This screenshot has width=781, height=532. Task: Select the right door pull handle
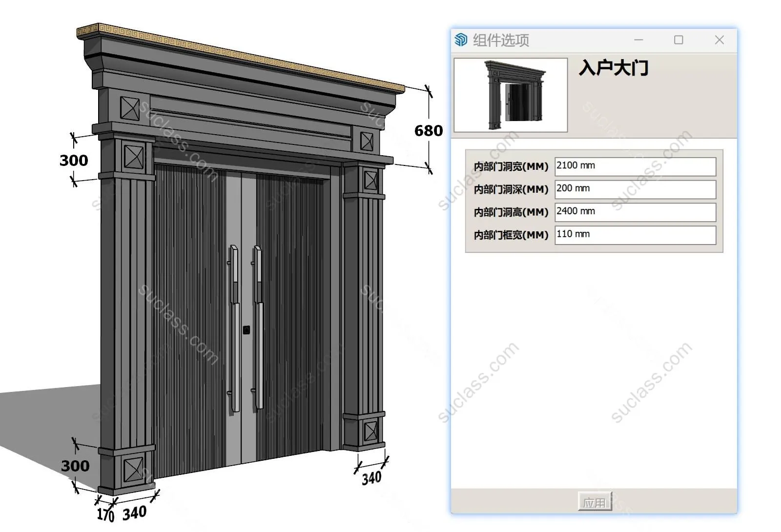pos(258,327)
